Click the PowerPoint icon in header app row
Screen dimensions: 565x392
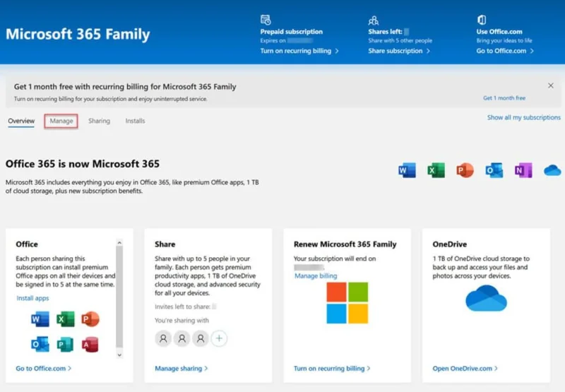pyautogui.click(x=465, y=170)
